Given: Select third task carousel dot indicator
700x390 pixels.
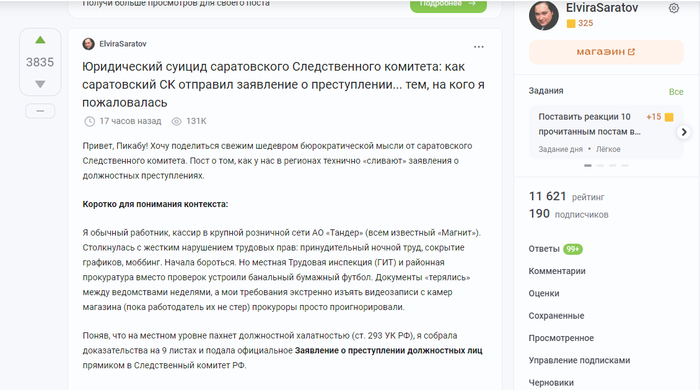Looking at the screenshot, I should coord(612,166).
